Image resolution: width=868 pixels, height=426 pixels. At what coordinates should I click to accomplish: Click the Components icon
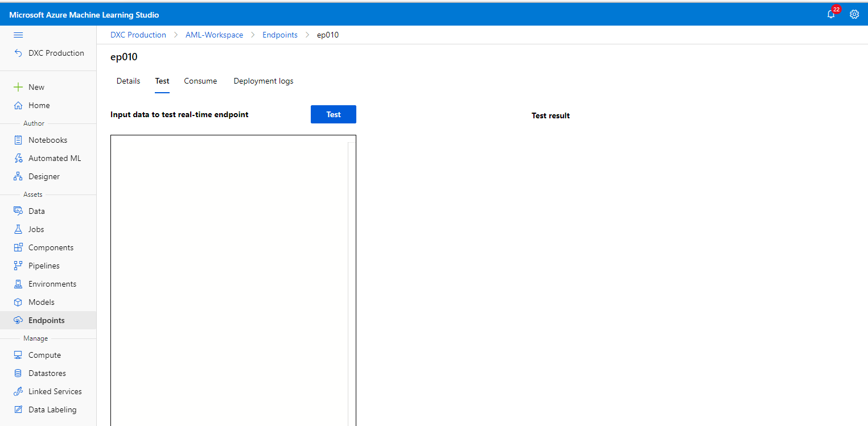(18, 247)
